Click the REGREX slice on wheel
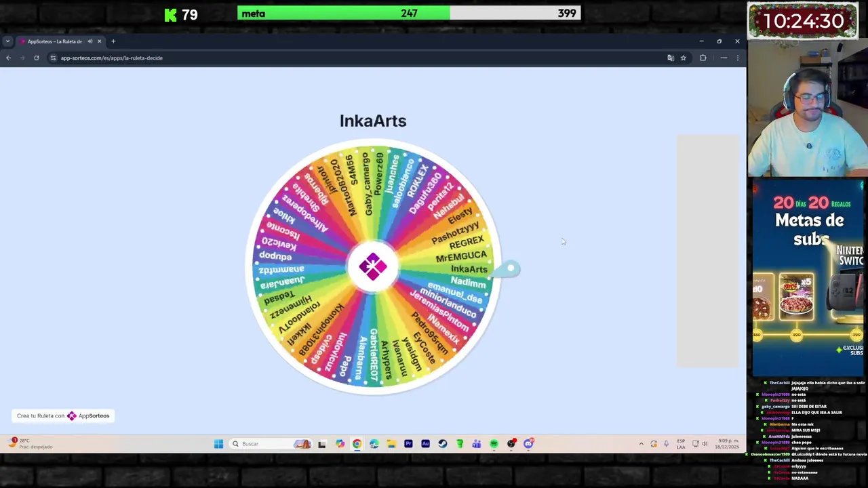Screen dimensions: 868x488 [x=467, y=242]
